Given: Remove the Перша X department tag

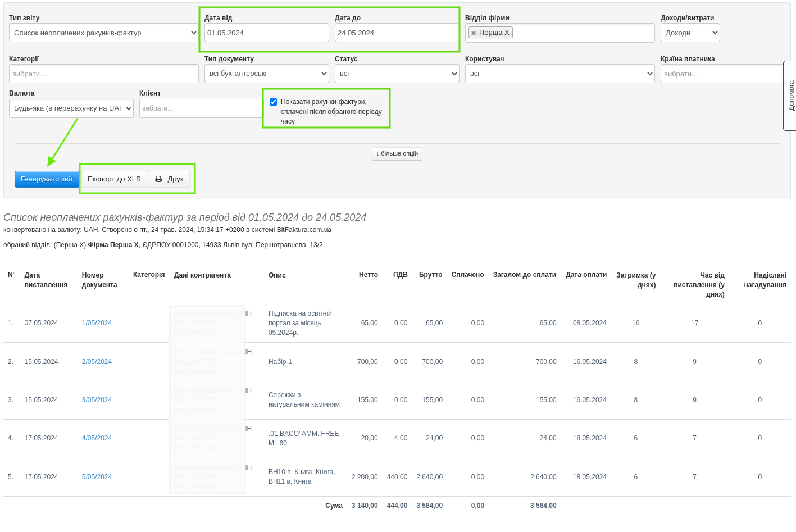Looking at the screenshot, I should coord(474,33).
